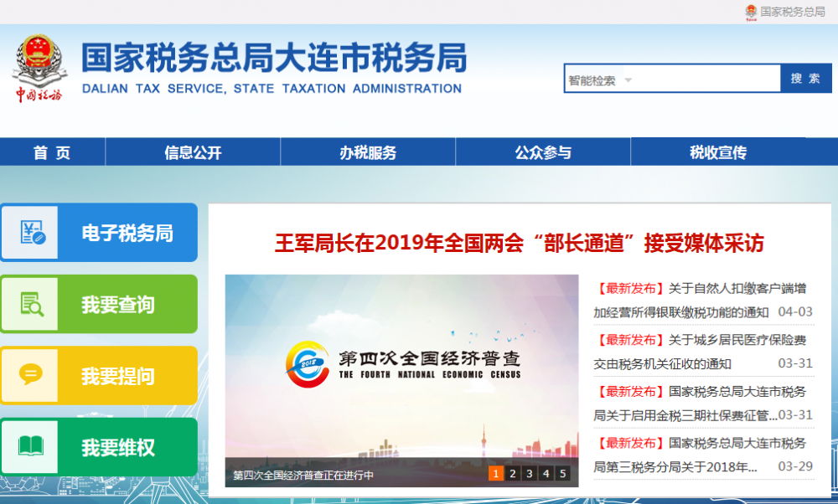Viewport: 838px width, 504px height.
Task: Select the 我要查询 magnifier inquiry icon
Action: [32, 304]
